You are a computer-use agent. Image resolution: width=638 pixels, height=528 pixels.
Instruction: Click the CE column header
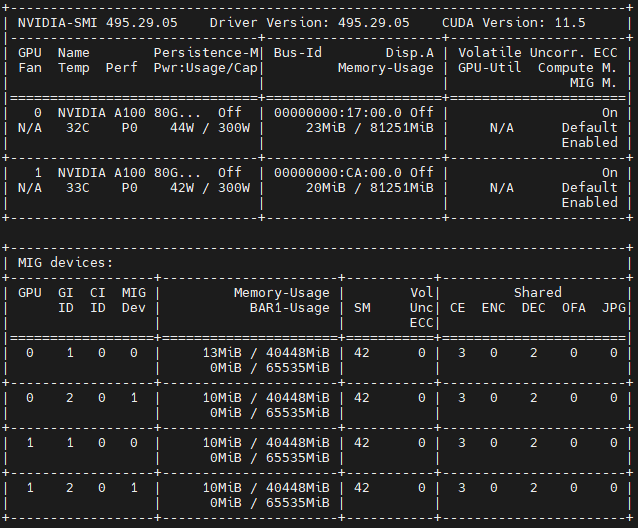458,308
